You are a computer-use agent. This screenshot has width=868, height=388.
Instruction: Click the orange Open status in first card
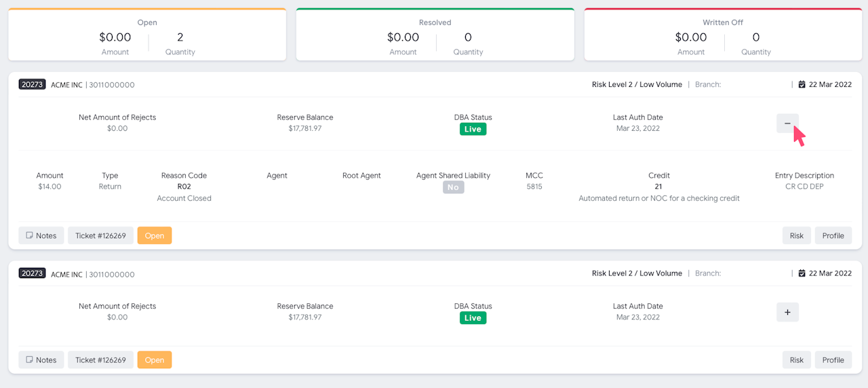click(x=155, y=235)
